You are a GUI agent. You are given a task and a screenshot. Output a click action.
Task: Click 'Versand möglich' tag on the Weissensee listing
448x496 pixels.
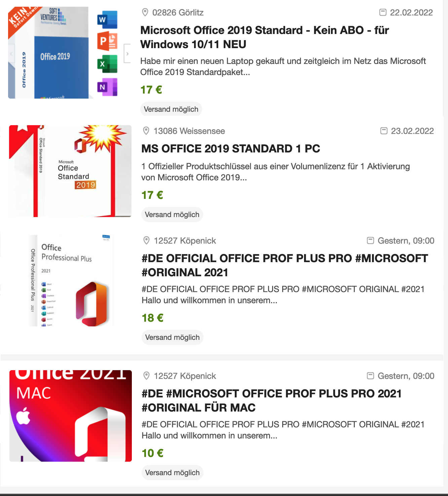click(172, 214)
